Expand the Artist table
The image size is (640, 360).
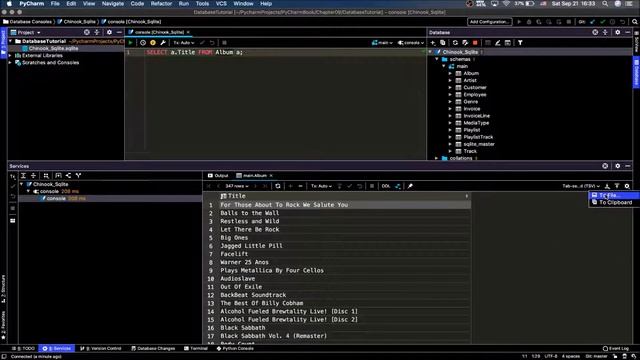coord(450,80)
